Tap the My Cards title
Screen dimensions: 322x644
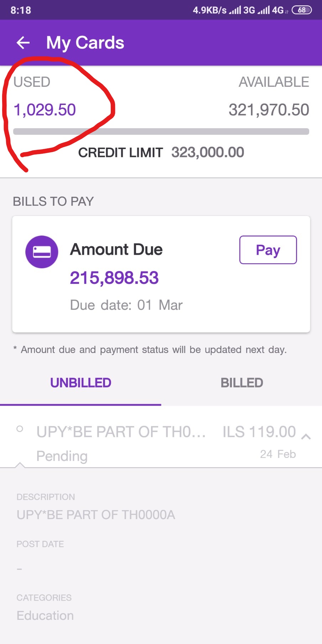coord(85,43)
